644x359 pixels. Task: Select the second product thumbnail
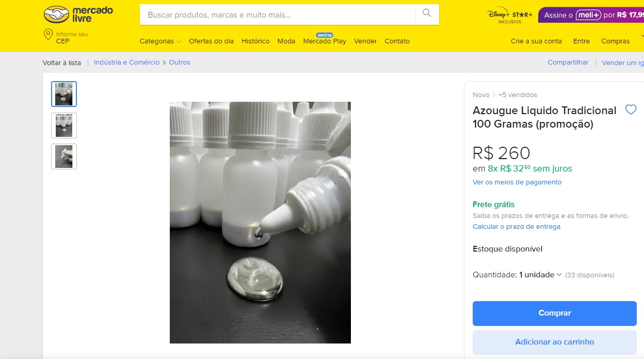64,126
